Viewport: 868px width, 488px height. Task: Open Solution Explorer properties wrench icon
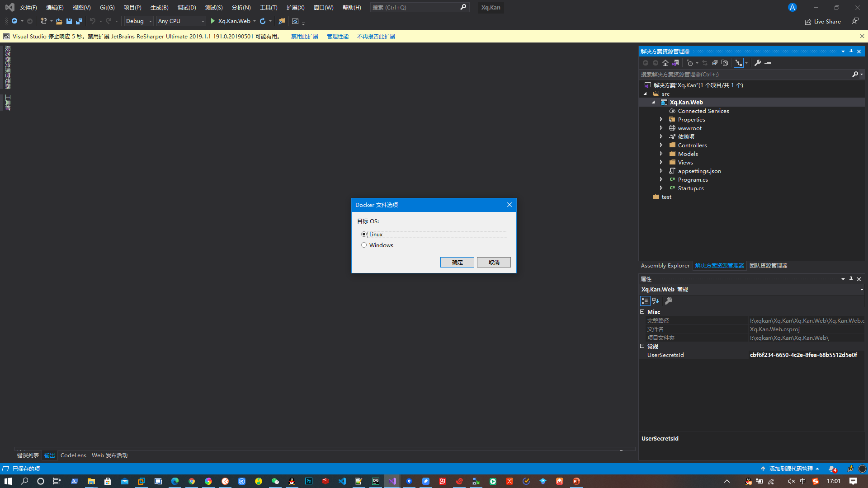(x=758, y=63)
